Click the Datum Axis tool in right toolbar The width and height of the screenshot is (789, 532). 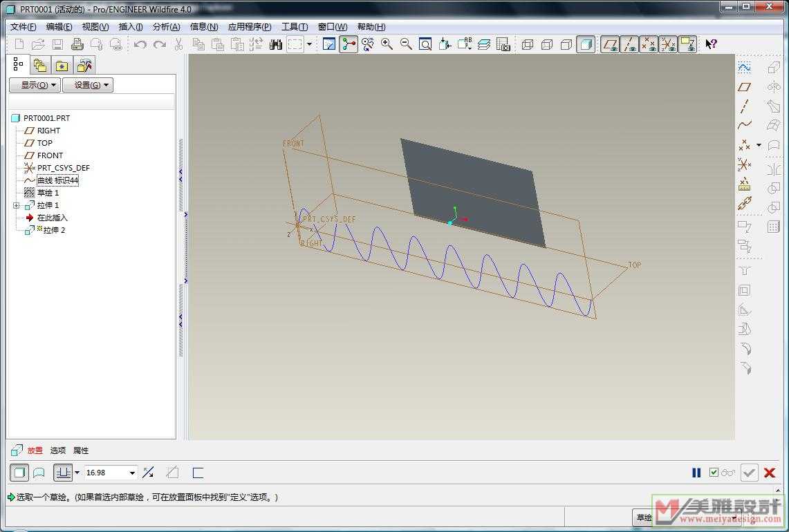click(x=744, y=106)
